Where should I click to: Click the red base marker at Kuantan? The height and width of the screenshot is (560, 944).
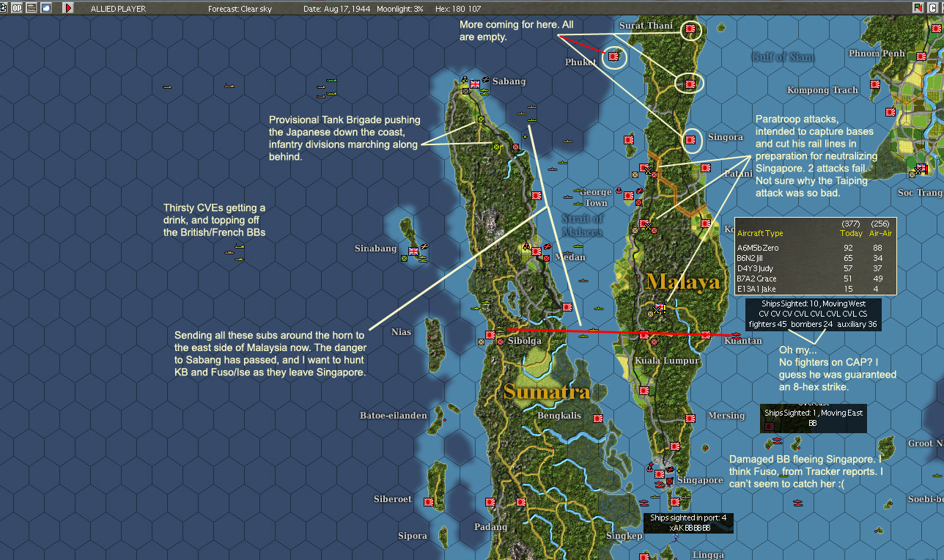tap(706, 335)
